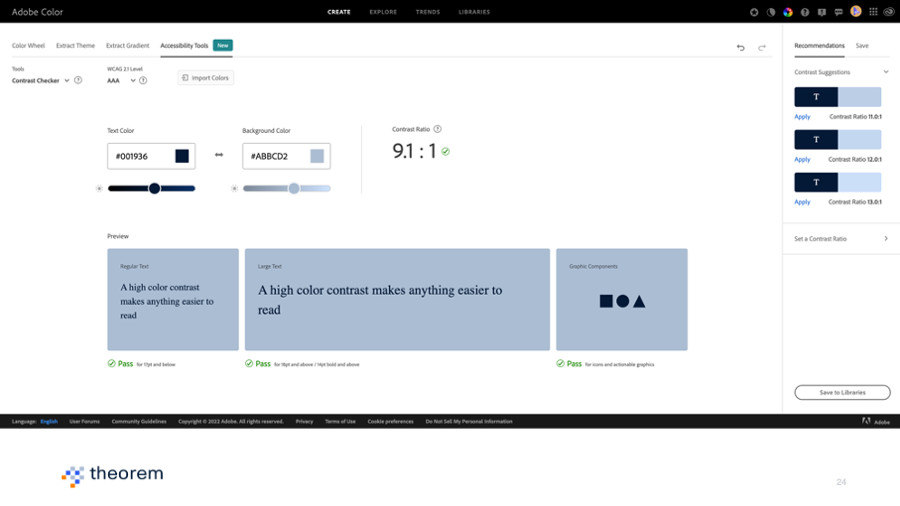The height and width of the screenshot is (506, 900).
Task: Apply the 13.0:1 contrast suggestion
Action: click(802, 202)
